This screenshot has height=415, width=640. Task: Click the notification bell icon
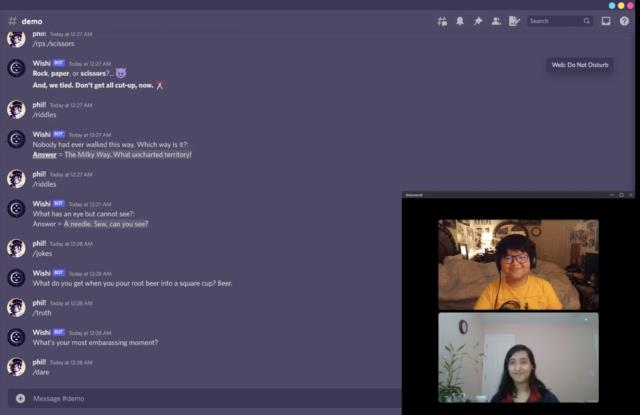460,20
